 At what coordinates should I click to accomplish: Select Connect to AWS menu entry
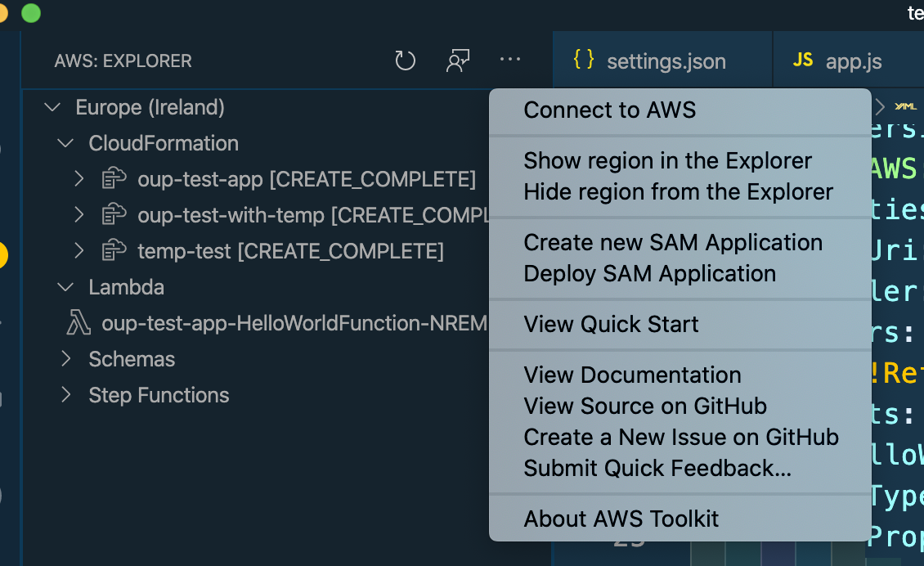point(610,110)
